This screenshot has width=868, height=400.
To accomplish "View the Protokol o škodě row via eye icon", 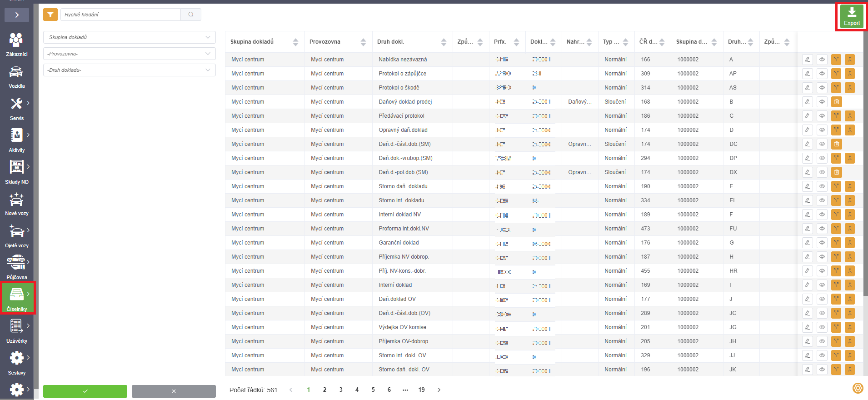I will tap(822, 88).
